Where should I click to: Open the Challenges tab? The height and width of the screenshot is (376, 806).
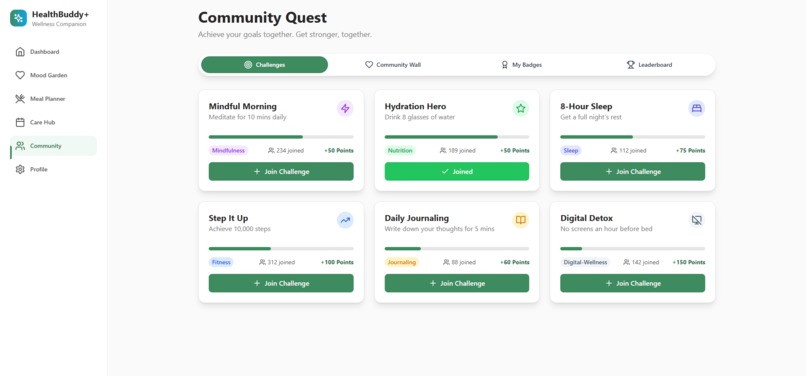click(x=264, y=65)
